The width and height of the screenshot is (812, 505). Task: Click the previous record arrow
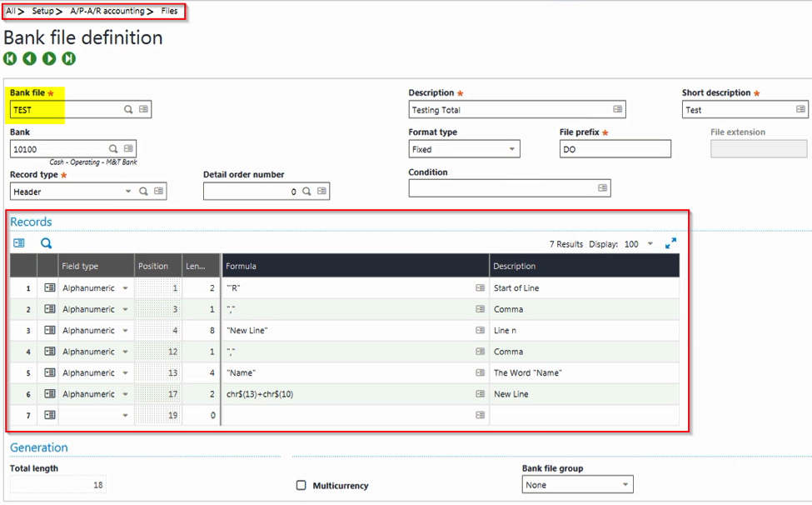pyautogui.click(x=28, y=58)
